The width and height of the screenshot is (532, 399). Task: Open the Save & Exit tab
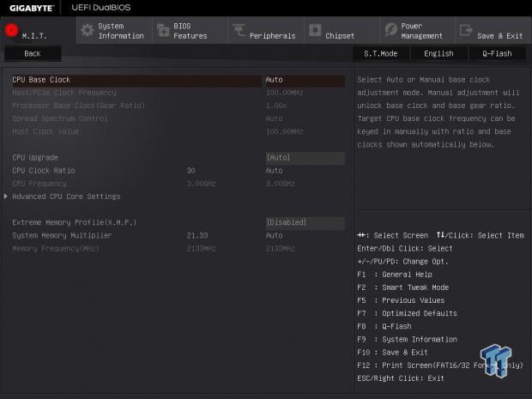(499, 36)
